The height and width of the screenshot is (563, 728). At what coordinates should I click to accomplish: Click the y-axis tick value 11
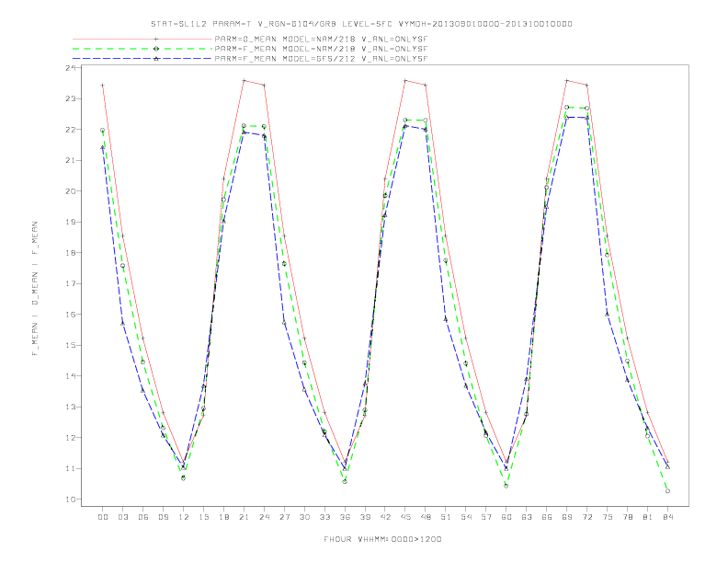70,468
